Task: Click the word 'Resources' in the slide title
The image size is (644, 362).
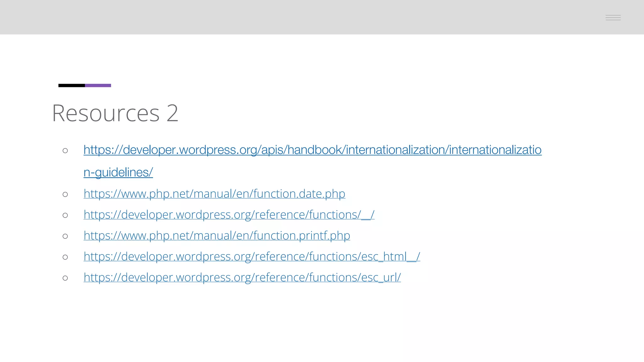Action: click(106, 113)
